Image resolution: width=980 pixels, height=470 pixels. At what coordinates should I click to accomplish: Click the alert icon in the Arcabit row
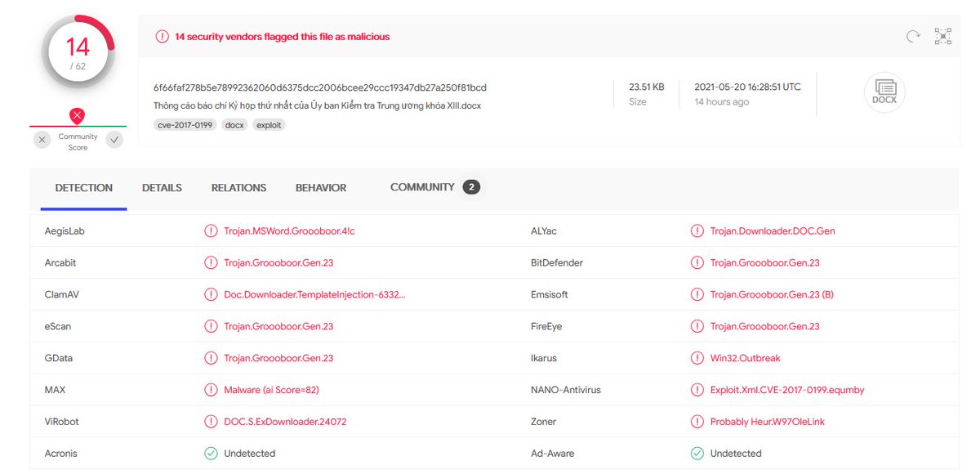(x=211, y=263)
